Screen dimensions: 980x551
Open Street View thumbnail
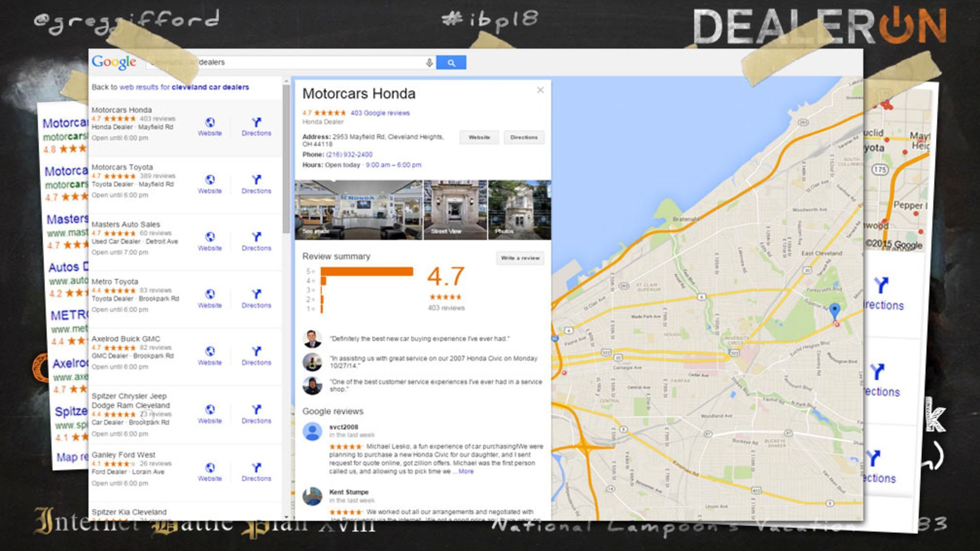[x=455, y=210]
